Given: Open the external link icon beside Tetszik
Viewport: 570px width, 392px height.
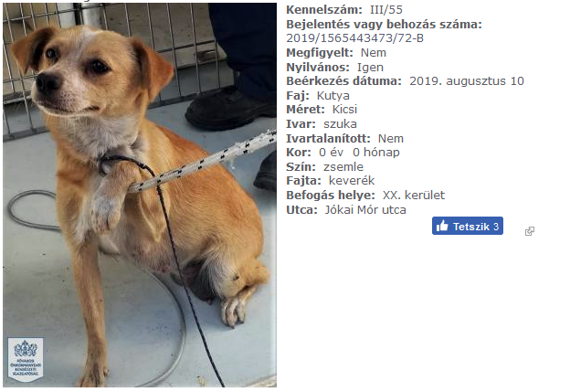Looking at the screenshot, I should coord(529,231).
